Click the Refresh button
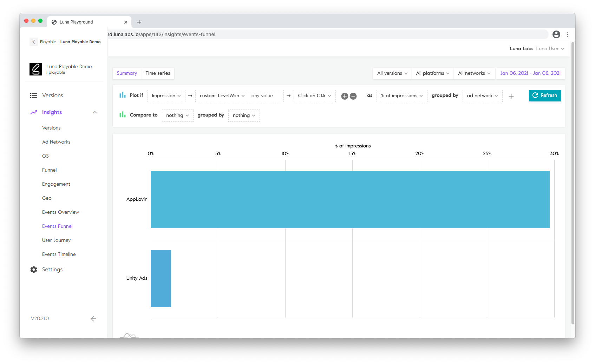Screen dimensions: 595x364 coord(545,95)
